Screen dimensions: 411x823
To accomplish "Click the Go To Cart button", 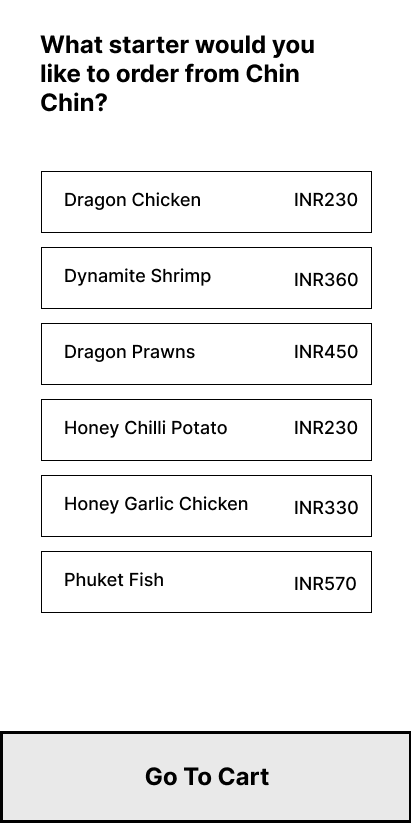I will click(205, 777).
